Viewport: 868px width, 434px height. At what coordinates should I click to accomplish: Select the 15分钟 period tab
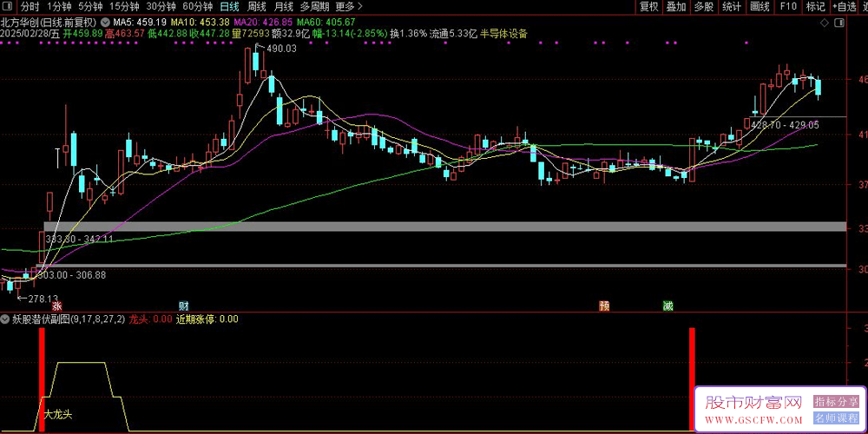click(x=124, y=7)
